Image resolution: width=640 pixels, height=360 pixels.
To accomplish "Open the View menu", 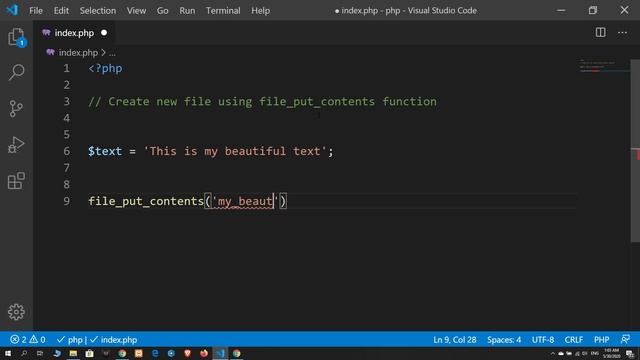I will (136, 11).
